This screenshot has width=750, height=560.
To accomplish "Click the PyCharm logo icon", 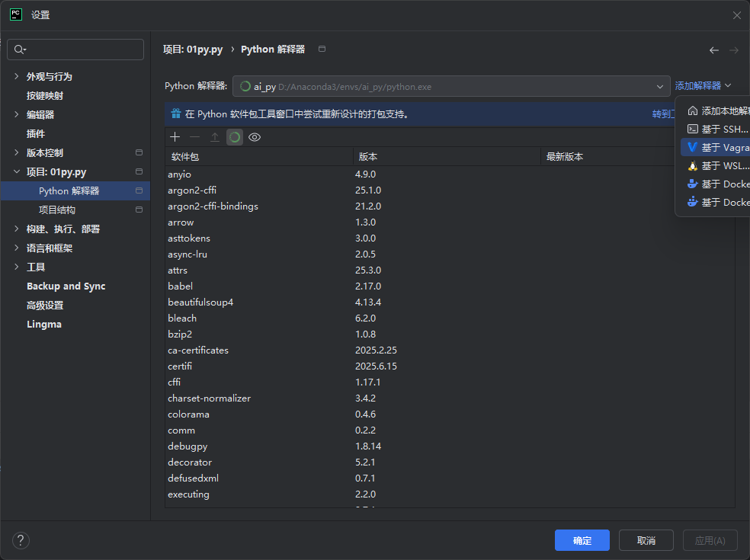I will 16,14.
